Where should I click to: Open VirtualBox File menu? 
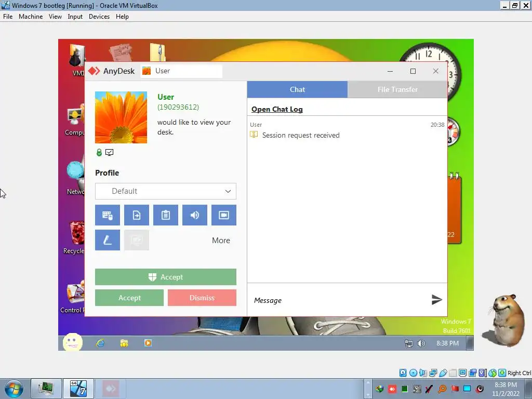(x=7, y=16)
